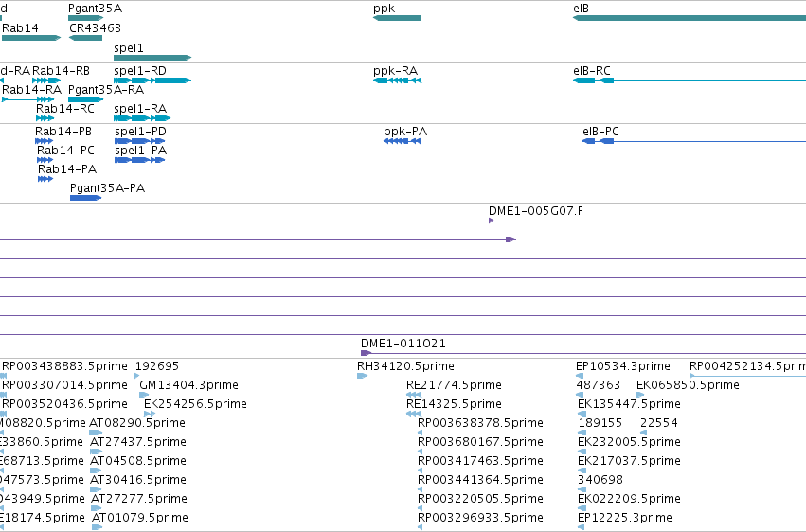Image resolution: width=806 pixels, height=532 pixels.
Task: Select the RP003417463.5prime EST
Action: 420,470
